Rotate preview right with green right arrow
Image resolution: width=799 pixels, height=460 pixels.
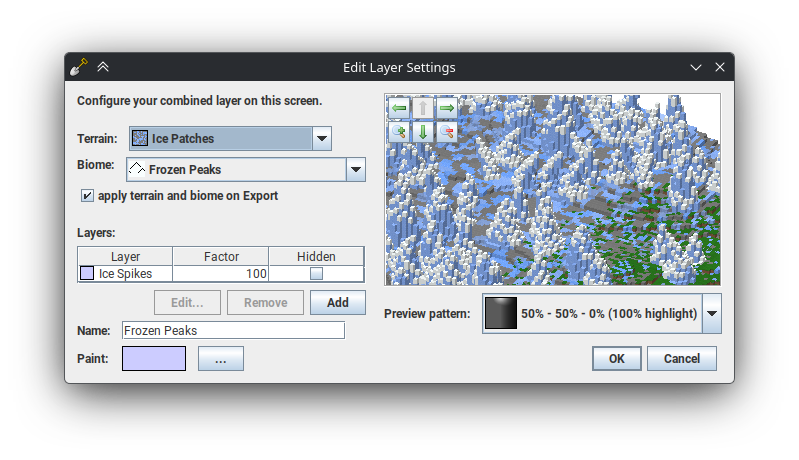click(x=447, y=107)
